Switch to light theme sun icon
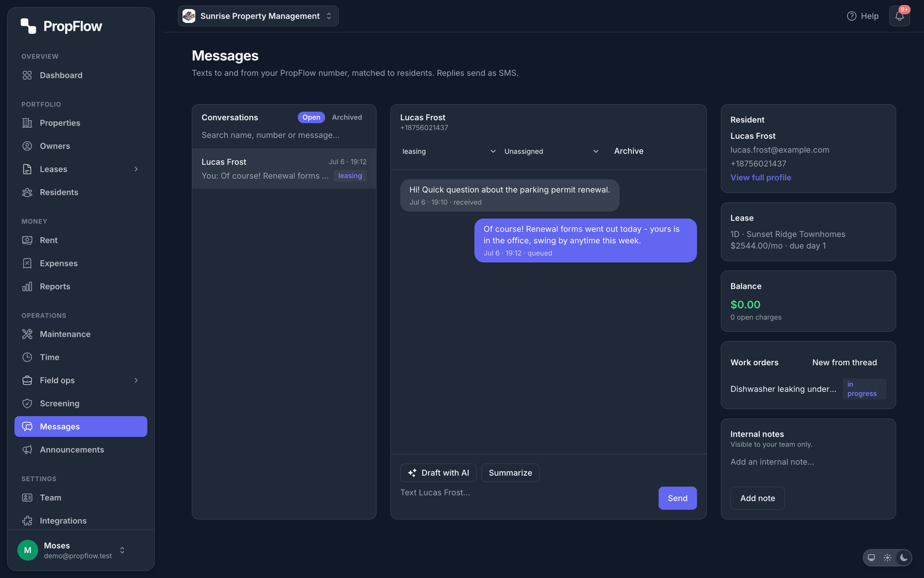924x578 pixels. (888, 558)
